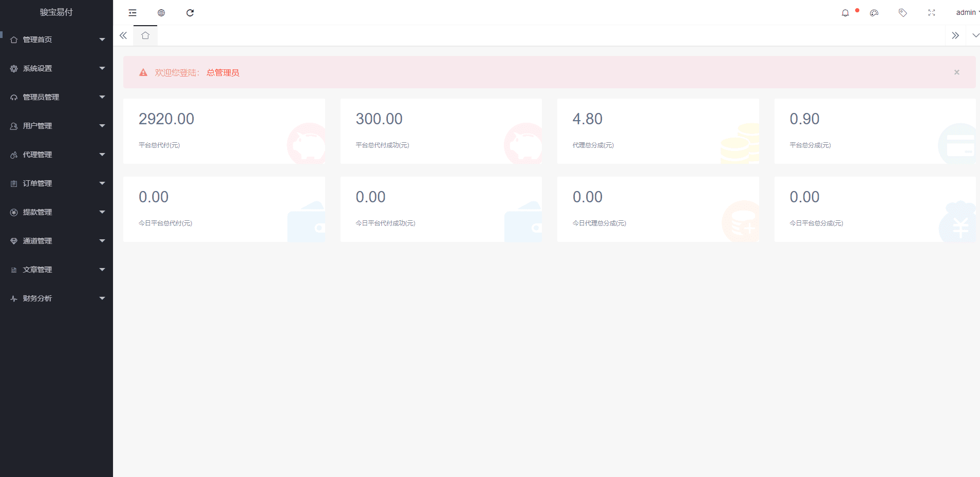Image resolution: width=980 pixels, height=477 pixels.
Task: Enter fullscreen with the expand icon
Action: point(931,13)
